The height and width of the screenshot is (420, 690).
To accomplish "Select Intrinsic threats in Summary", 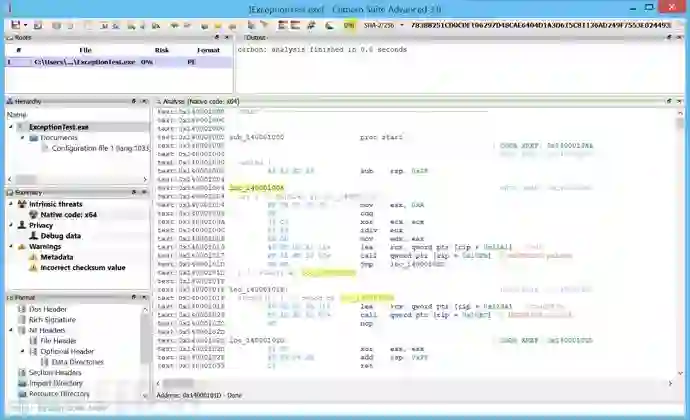I will click(x=55, y=204).
